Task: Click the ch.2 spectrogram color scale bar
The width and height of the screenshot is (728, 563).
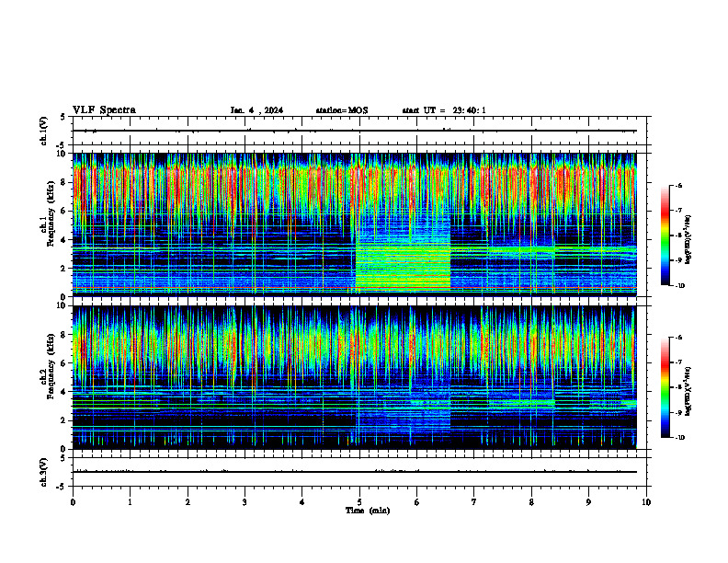Action: tap(665, 387)
